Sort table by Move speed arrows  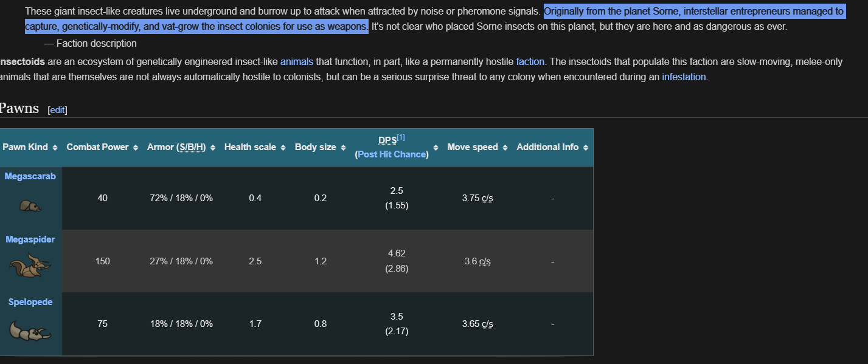coord(505,148)
